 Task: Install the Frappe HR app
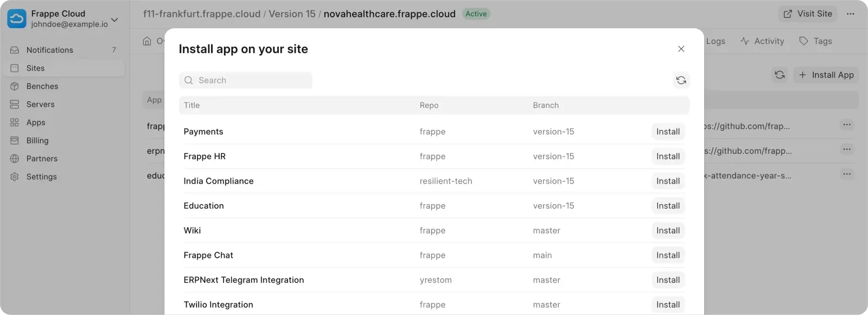(668, 156)
